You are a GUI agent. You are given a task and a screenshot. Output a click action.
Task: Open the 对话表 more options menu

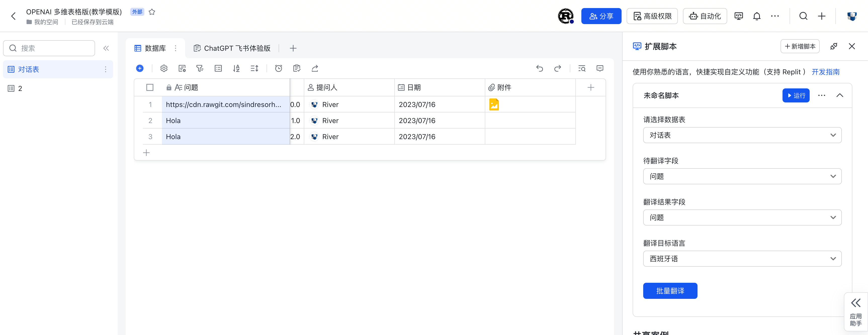click(105, 69)
